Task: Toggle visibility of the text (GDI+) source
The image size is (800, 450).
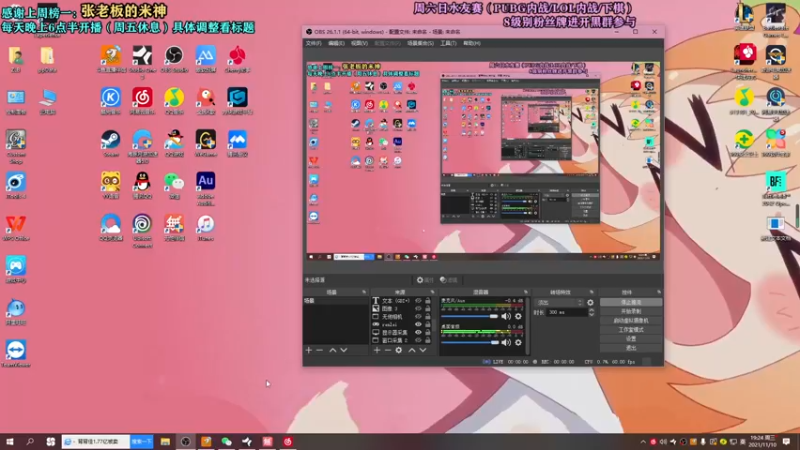Action: click(x=418, y=301)
